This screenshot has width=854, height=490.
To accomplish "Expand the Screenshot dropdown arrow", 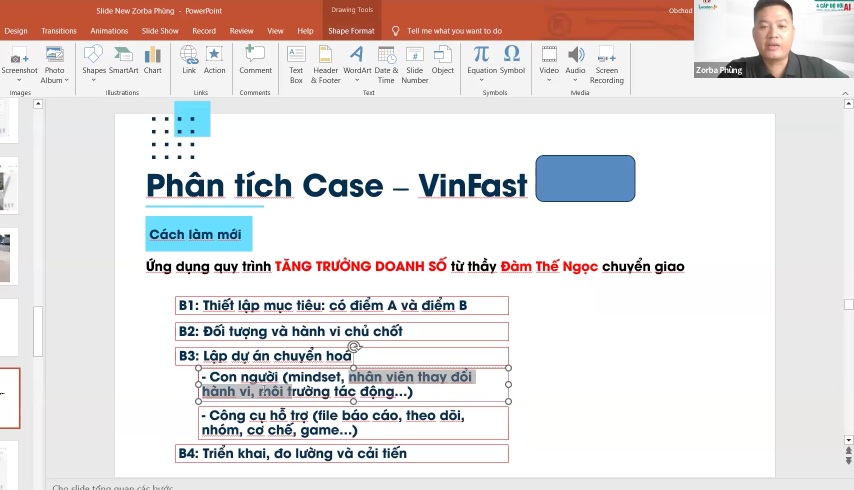I will tap(19, 80).
